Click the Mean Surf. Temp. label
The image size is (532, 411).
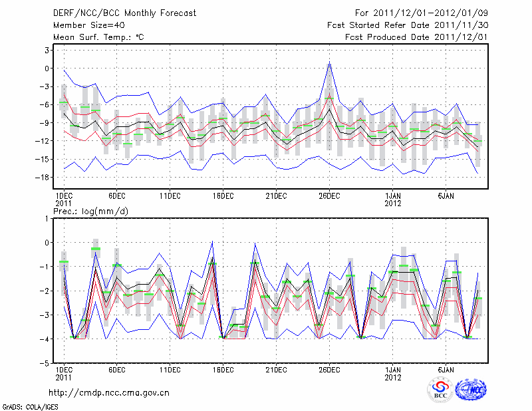point(98,37)
